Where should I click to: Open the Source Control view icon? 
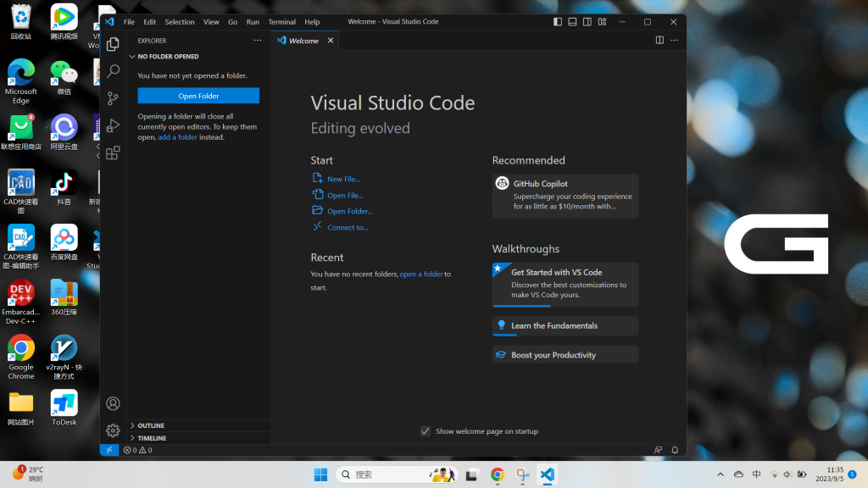click(113, 98)
